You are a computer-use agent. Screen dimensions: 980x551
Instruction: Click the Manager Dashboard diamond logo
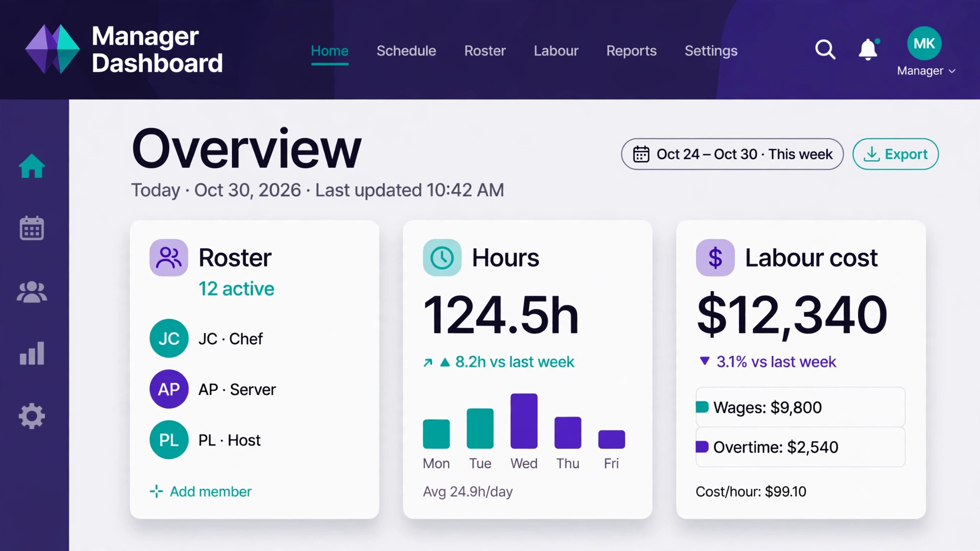tap(53, 49)
